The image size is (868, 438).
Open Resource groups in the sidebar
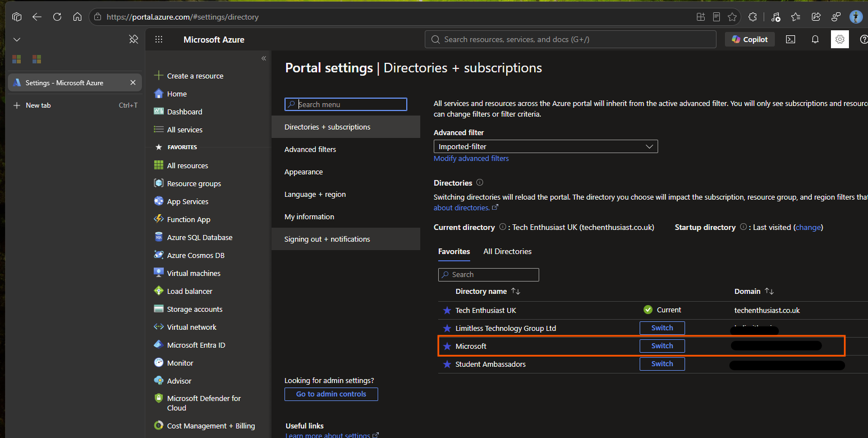(x=187, y=183)
